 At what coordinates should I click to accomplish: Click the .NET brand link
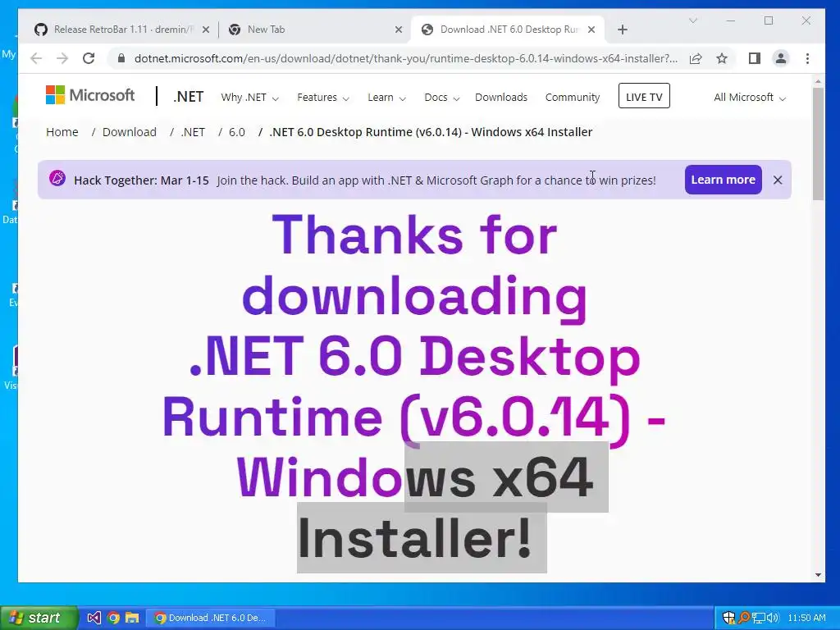[188, 97]
